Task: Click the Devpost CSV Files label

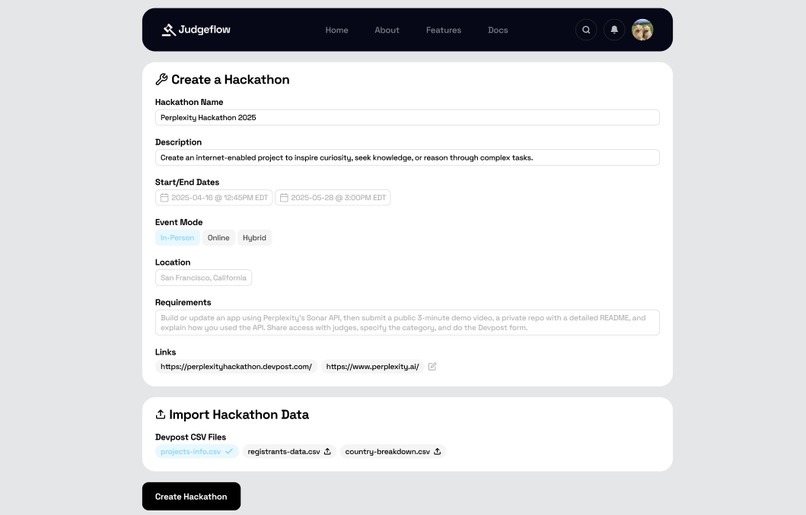Action: 191,437
